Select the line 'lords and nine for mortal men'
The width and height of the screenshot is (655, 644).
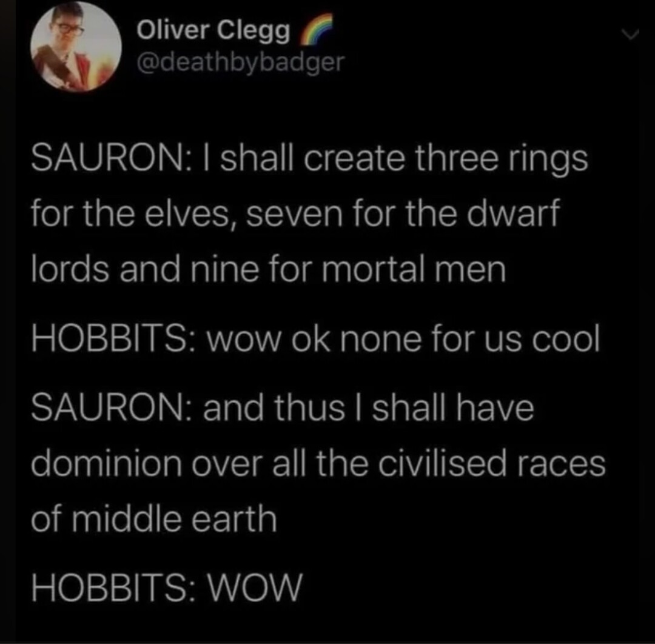(269, 269)
